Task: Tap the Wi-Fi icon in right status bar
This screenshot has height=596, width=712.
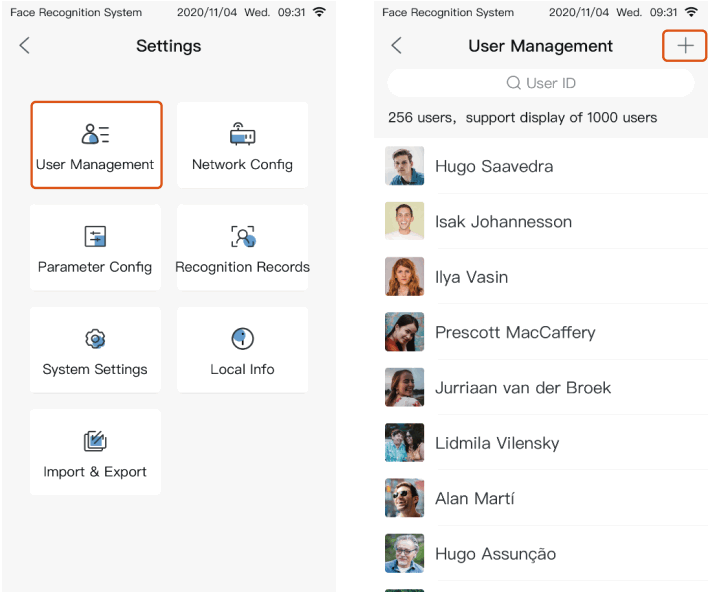Action: click(x=691, y=13)
